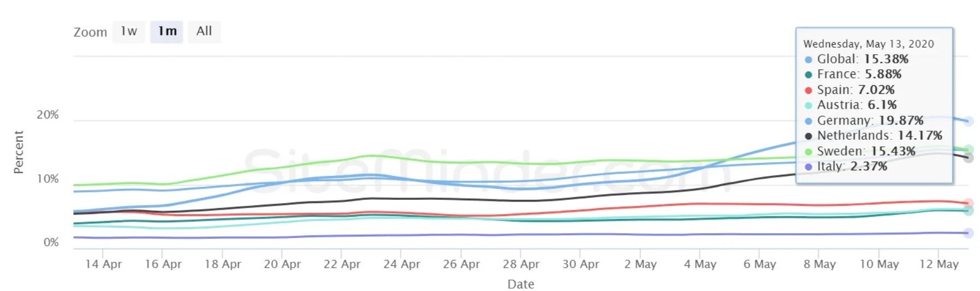Click Spain's red end data point marker
The width and height of the screenshot is (980, 291).
click(968, 203)
